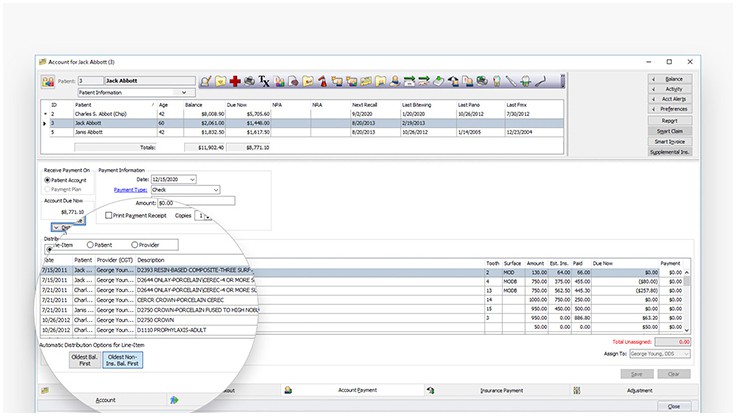Open the payment Date dropdown
736x416 pixels.
192,179
